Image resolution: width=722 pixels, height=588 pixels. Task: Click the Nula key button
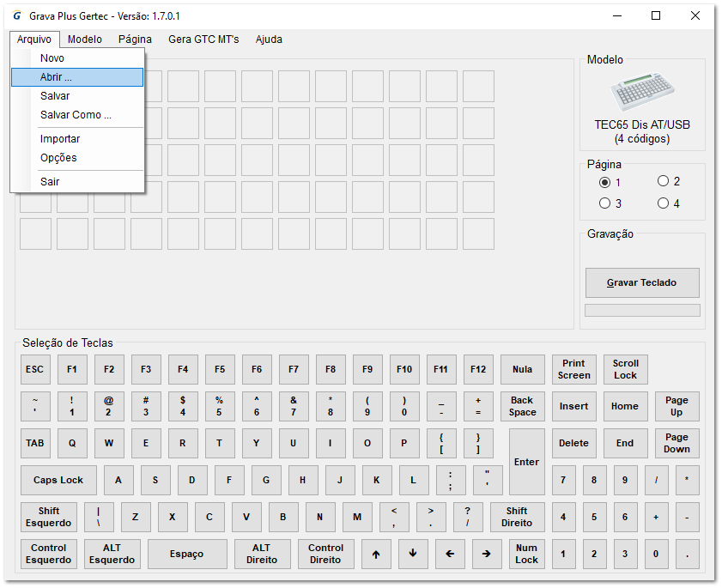click(x=522, y=370)
